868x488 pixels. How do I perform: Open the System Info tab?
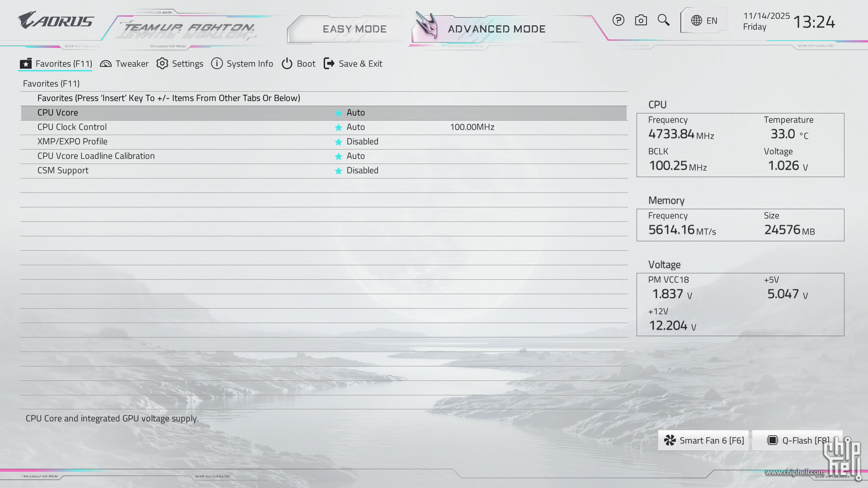[242, 64]
